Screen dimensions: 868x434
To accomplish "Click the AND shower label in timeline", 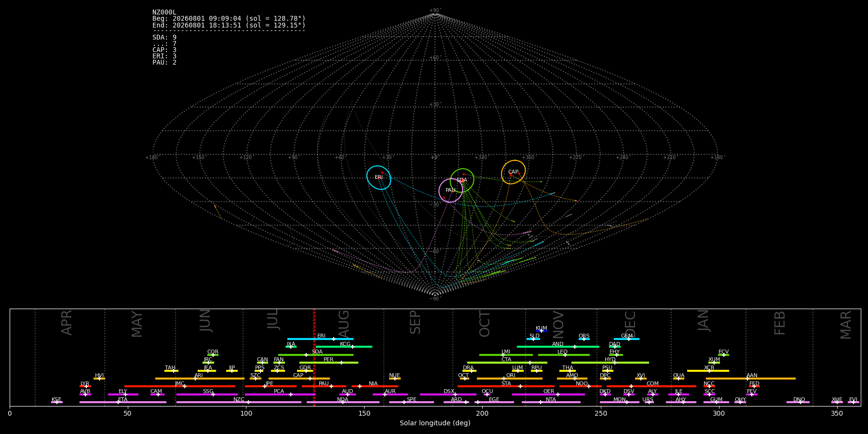I will pyautogui.click(x=558, y=344).
